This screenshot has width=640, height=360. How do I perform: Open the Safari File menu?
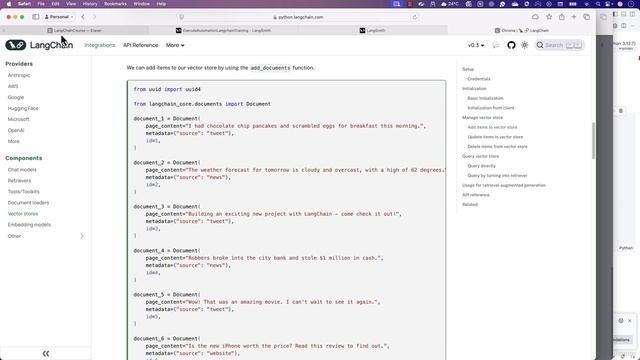click(41, 4)
